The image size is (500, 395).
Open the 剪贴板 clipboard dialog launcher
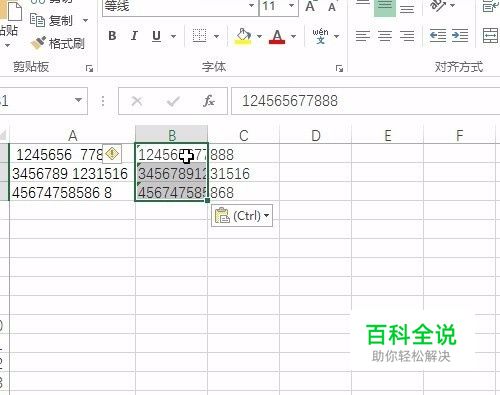point(89,69)
